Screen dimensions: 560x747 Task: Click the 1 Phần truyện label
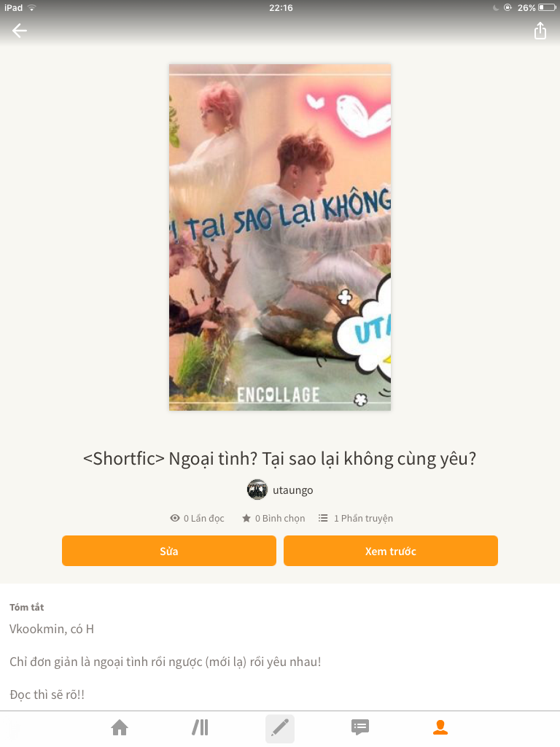363,519
